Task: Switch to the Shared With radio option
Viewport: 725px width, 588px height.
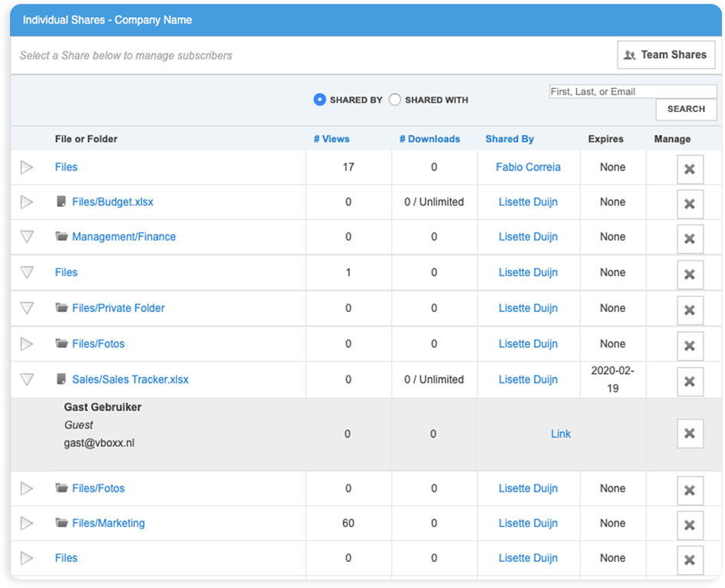Action: pyautogui.click(x=395, y=100)
